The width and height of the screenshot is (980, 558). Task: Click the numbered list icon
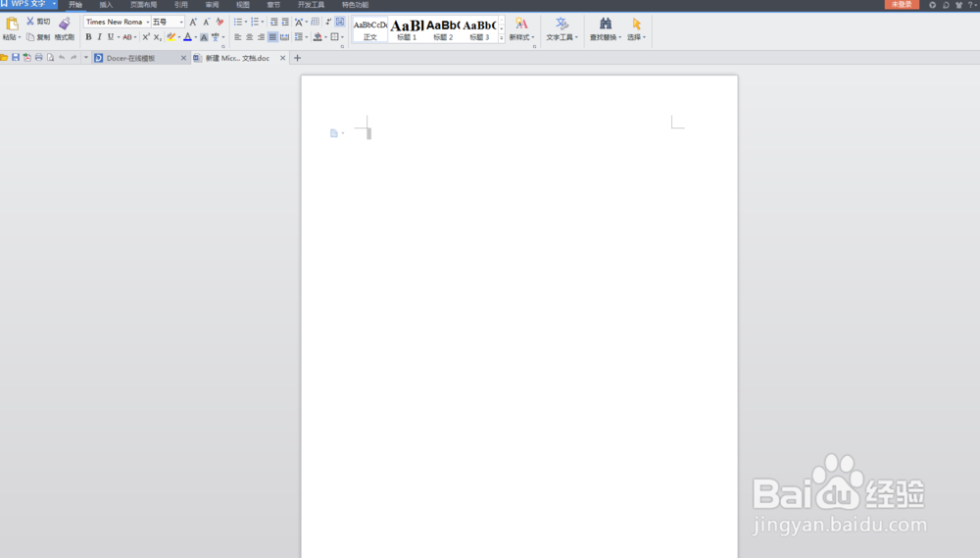(255, 22)
